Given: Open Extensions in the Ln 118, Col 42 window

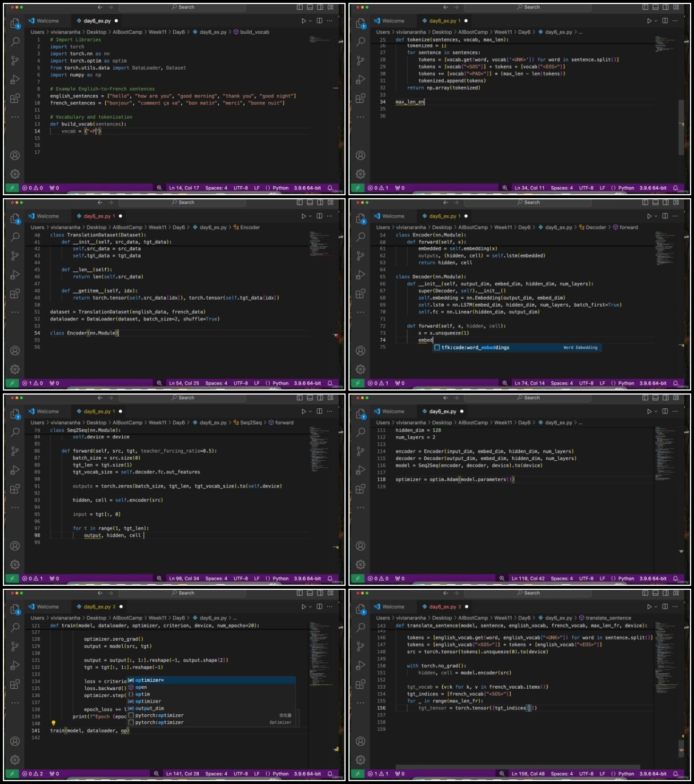Looking at the screenshot, I should [360, 489].
